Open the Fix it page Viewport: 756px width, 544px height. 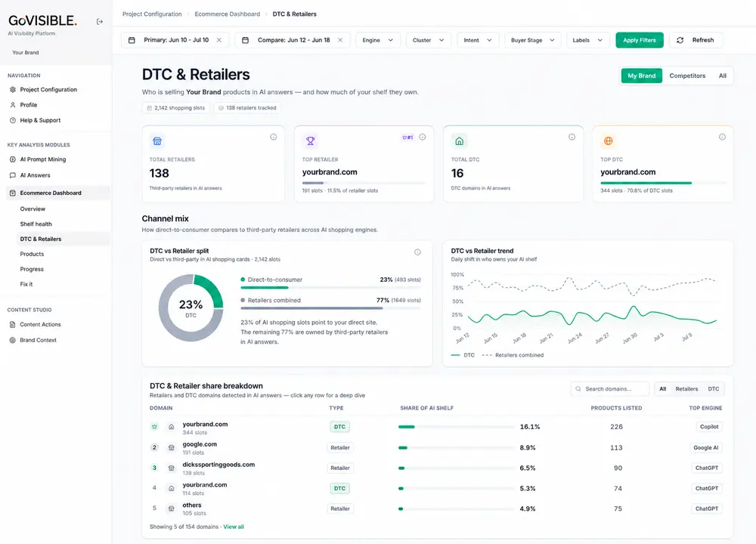coord(26,284)
